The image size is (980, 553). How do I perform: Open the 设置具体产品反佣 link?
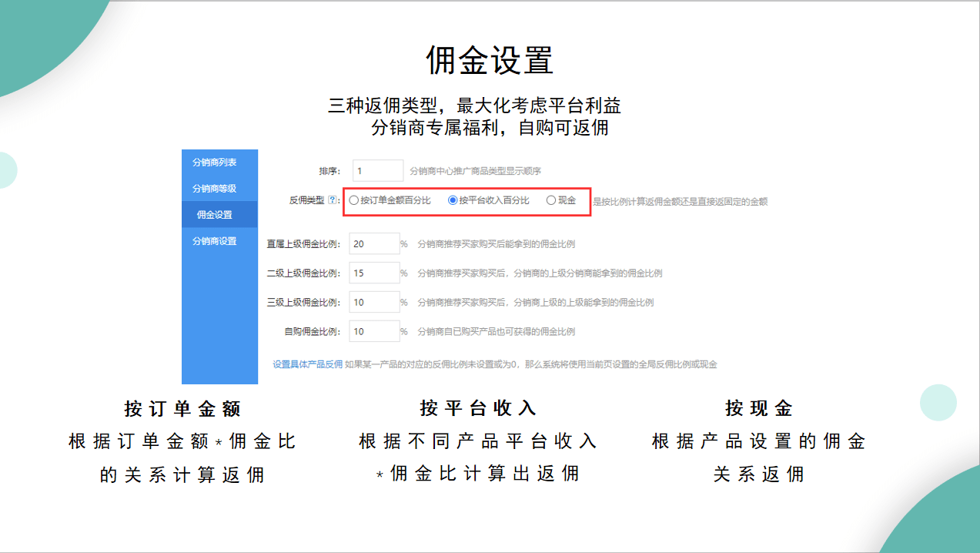(308, 364)
